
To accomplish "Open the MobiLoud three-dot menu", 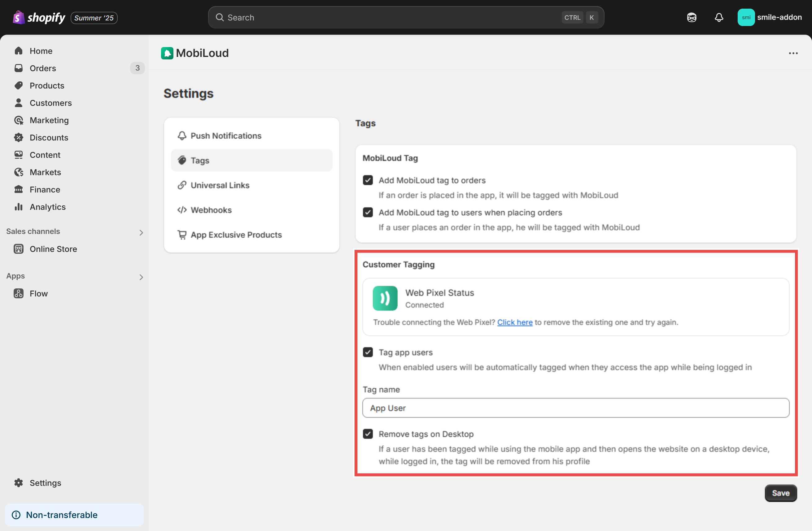I will coord(793,53).
